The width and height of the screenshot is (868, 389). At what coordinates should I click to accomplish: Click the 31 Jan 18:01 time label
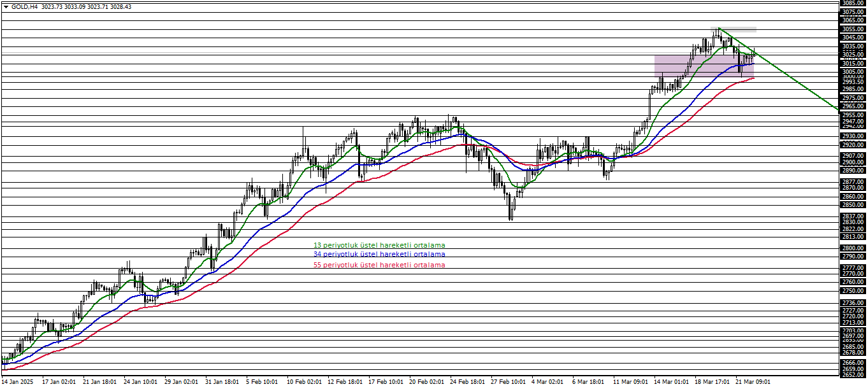(x=222, y=382)
